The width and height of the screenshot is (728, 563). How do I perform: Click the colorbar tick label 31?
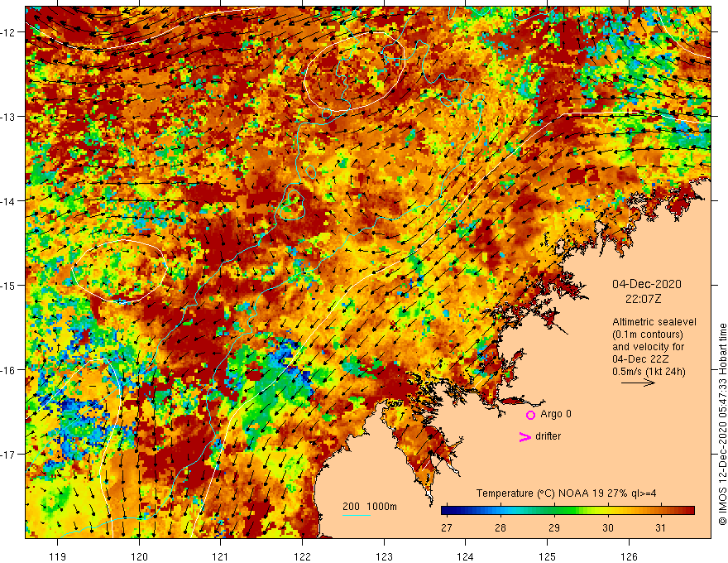pyautogui.click(x=660, y=528)
